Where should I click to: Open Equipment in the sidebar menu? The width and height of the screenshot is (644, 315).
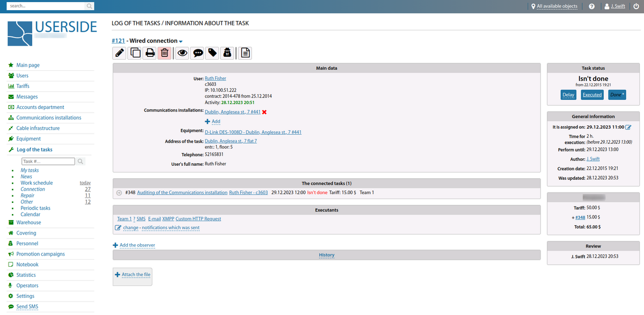[x=28, y=139]
